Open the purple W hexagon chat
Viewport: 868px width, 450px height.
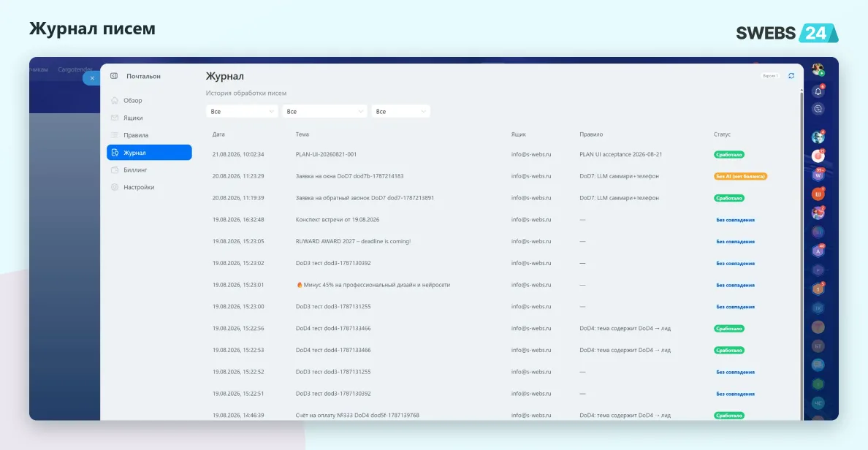[x=818, y=175]
